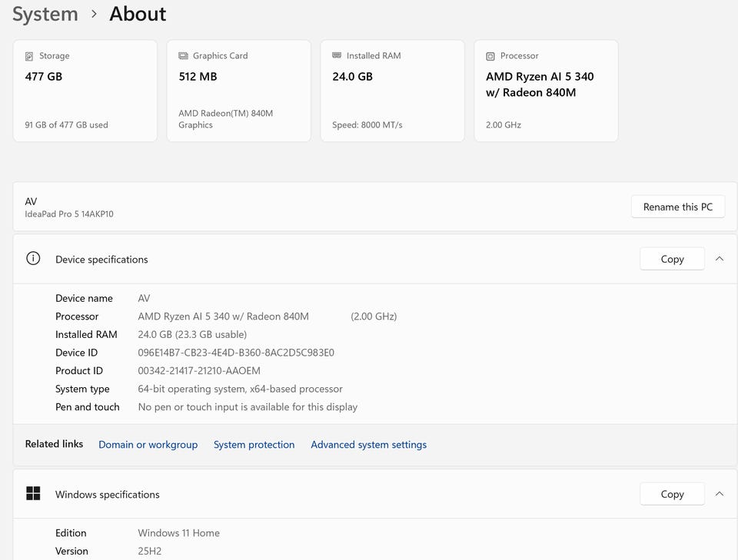This screenshot has height=560, width=738.
Task: Copy the Device specifications
Action: [x=672, y=259]
